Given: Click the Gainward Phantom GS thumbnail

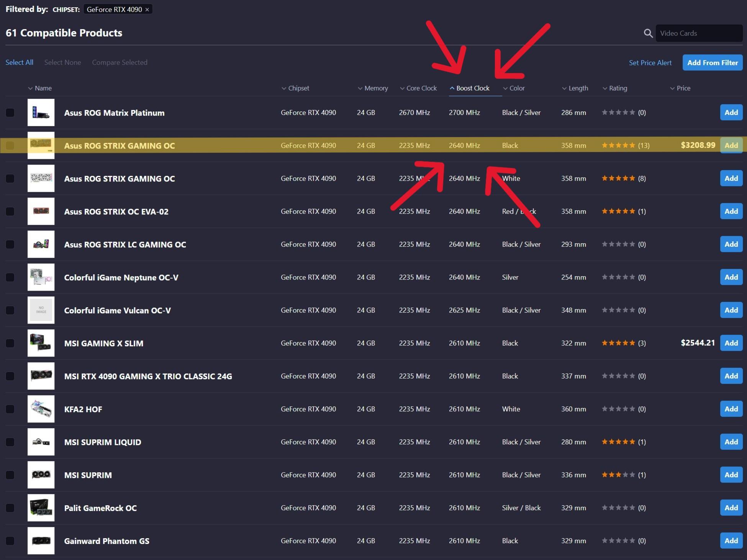Looking at the screenshot, I should click(41, 541).
